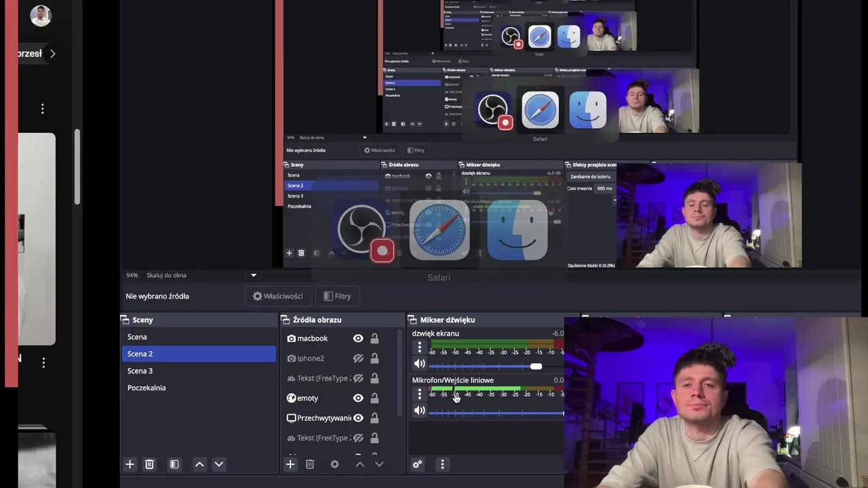Select scene Scena 2

coord(199,354)
